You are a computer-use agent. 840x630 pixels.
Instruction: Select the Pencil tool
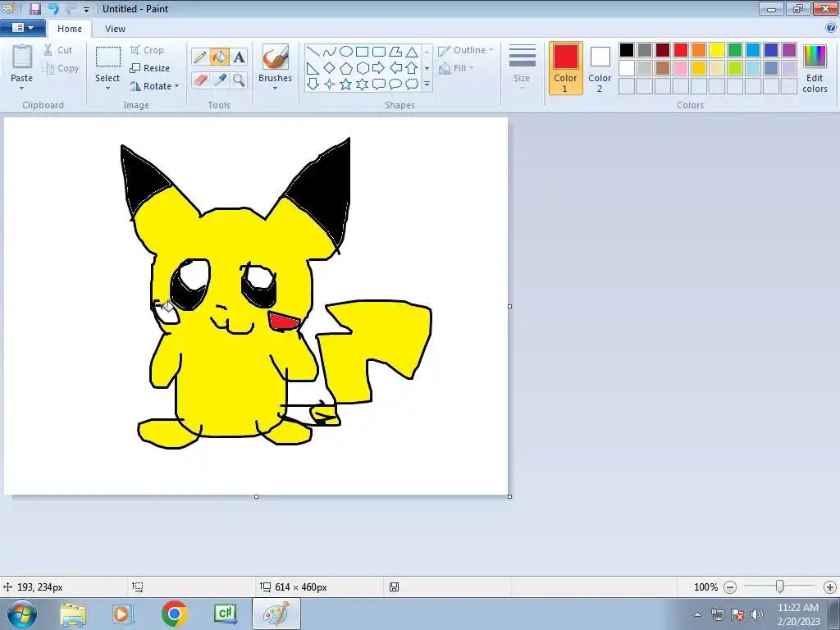[199, 57]
